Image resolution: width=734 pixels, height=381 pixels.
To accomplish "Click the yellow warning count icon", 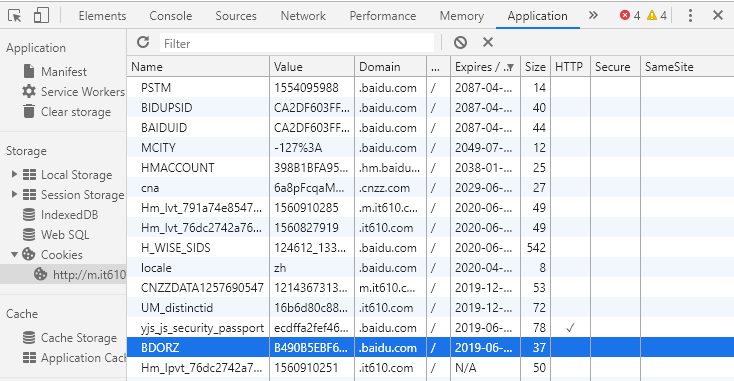I will pyautogui.click(x=652, y=15).
